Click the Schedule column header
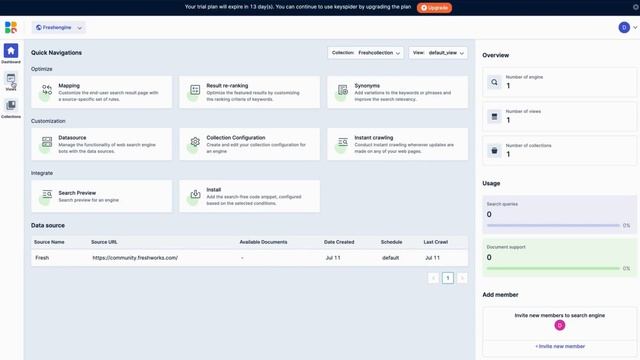 click(391, 242)
